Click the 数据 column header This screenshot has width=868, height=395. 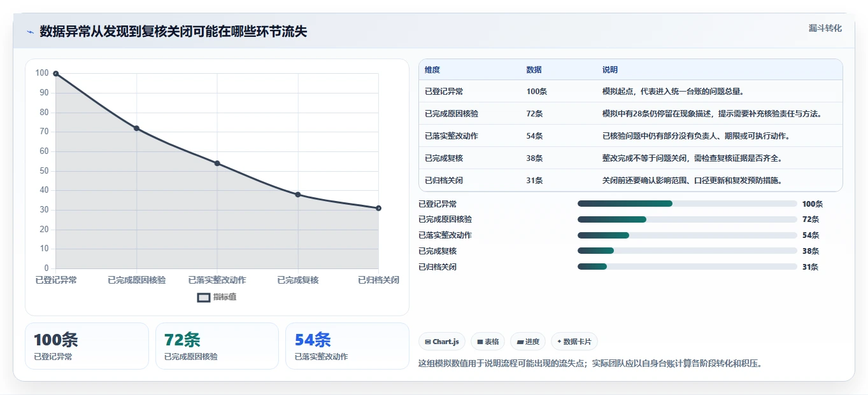(x=534, y=70)
